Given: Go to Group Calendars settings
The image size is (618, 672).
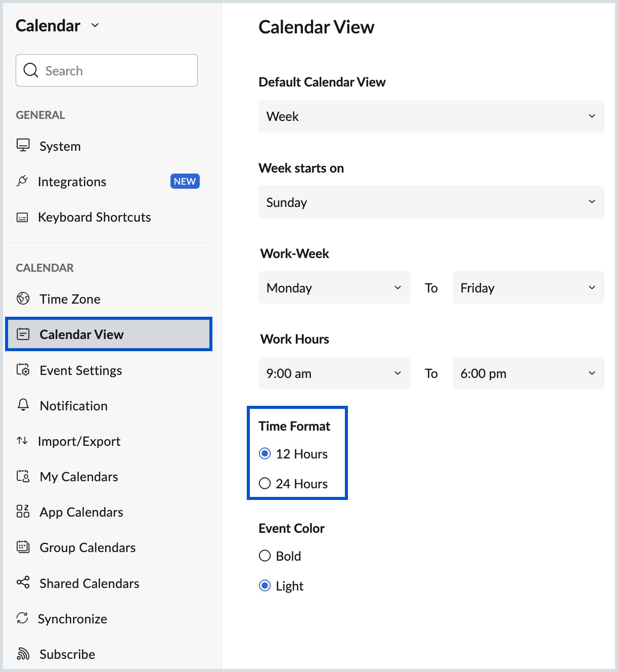Looking at the screenshot, I should [x=87, y=548].
